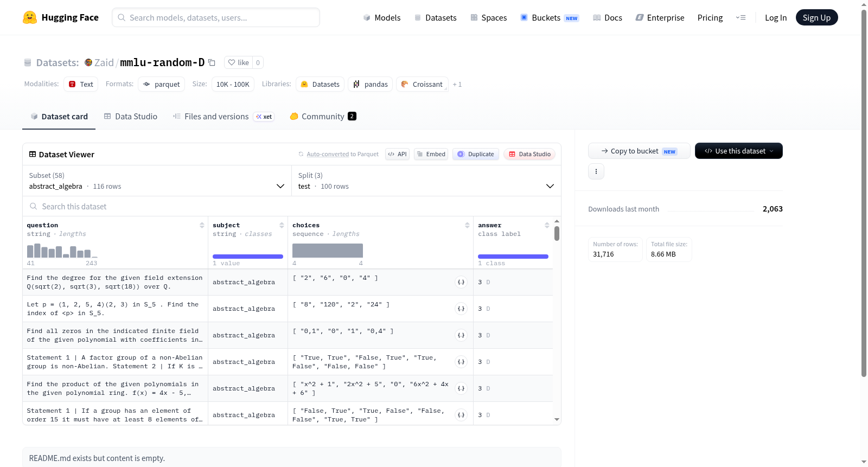Click the Duplicate button
The image size is (868, 467).
[x=476, y=154]
